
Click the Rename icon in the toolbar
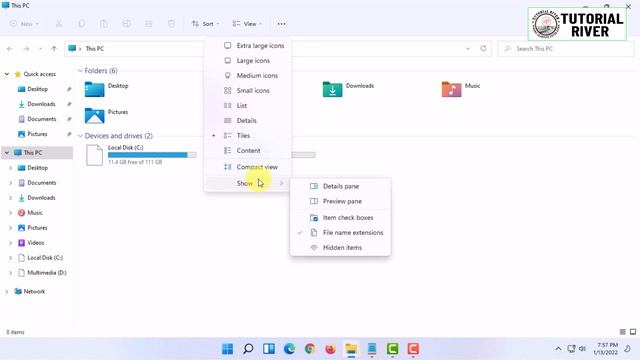click(126, 24)
